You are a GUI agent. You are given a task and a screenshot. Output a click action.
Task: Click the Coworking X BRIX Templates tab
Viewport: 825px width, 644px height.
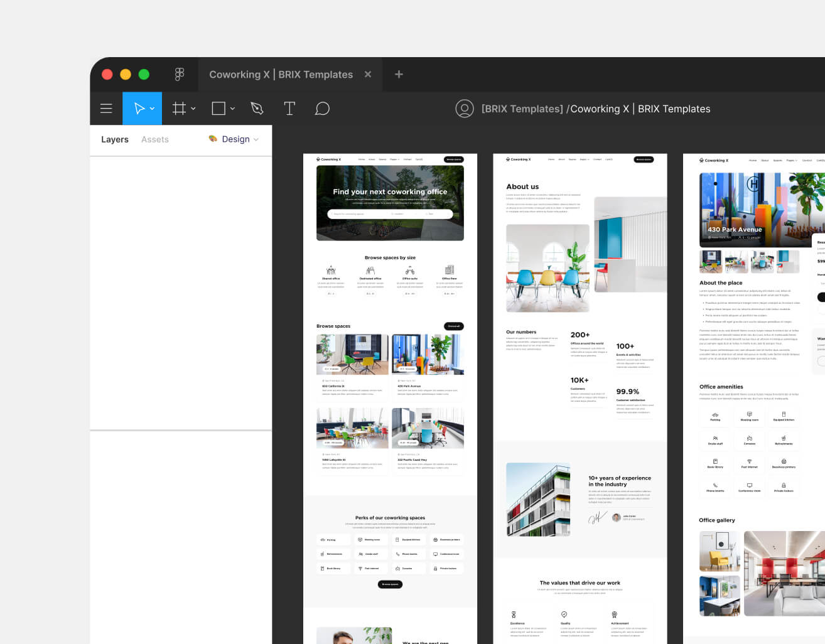click(x=281, y=74)
